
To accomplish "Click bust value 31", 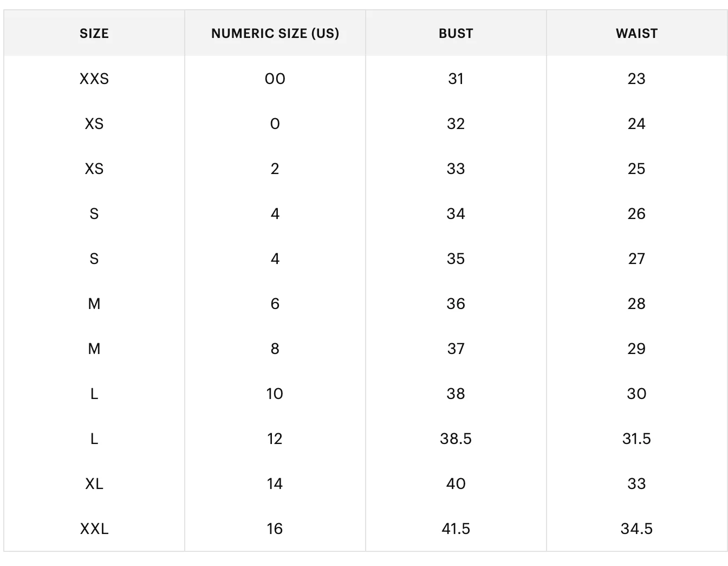I will tap(456, 79).
